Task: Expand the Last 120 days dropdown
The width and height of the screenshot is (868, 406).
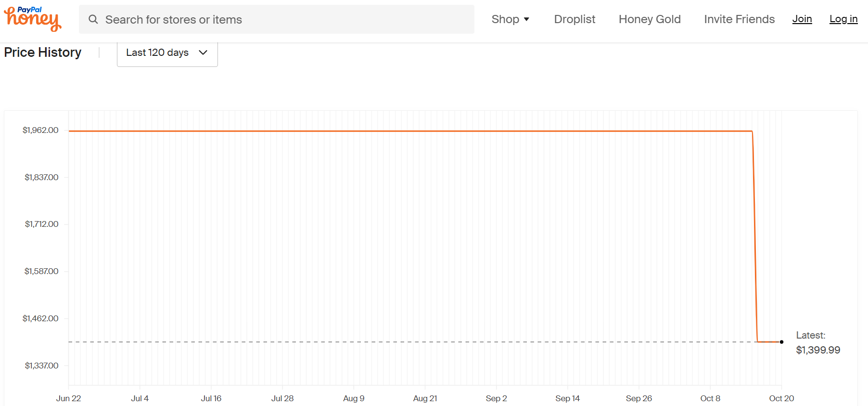Action: click(x=167, y=53)
